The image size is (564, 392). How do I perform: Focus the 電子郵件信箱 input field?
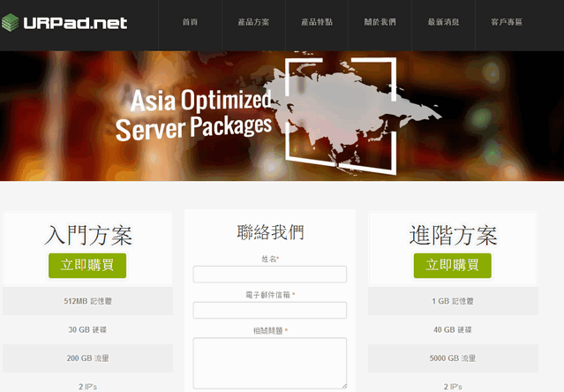(270, 310)
